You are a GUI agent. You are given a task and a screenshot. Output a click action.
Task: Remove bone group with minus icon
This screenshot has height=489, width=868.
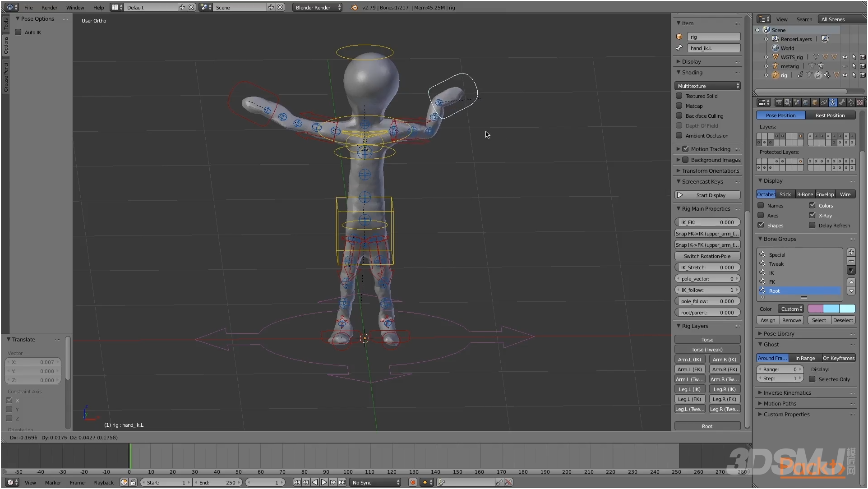coord(851,261)
